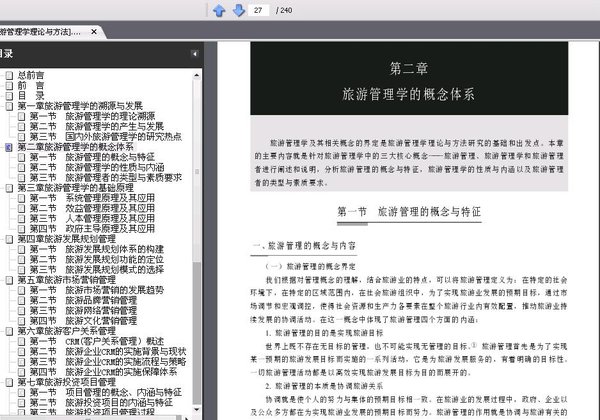Click page icon beside 总前言

coord(9,75)
